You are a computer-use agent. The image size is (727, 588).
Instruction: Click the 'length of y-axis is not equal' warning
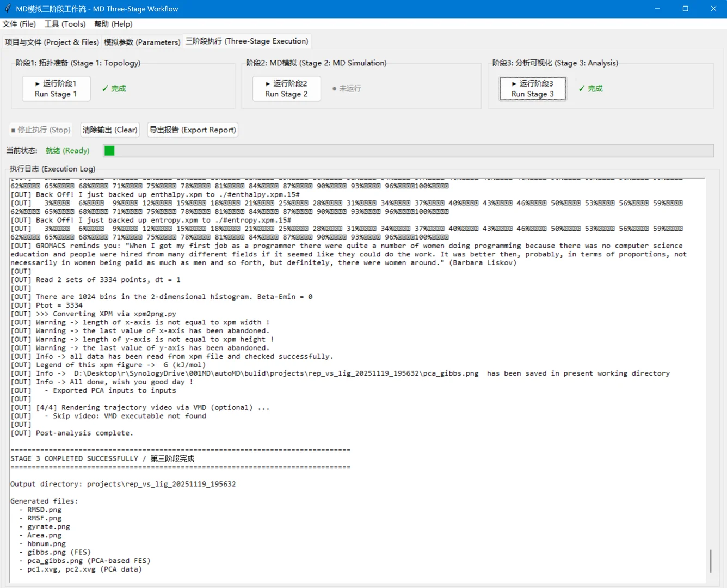[142, 339]
